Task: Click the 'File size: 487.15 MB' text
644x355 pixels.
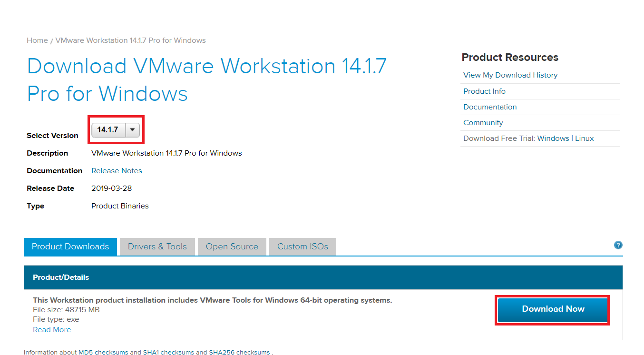Action: (66, 310)
